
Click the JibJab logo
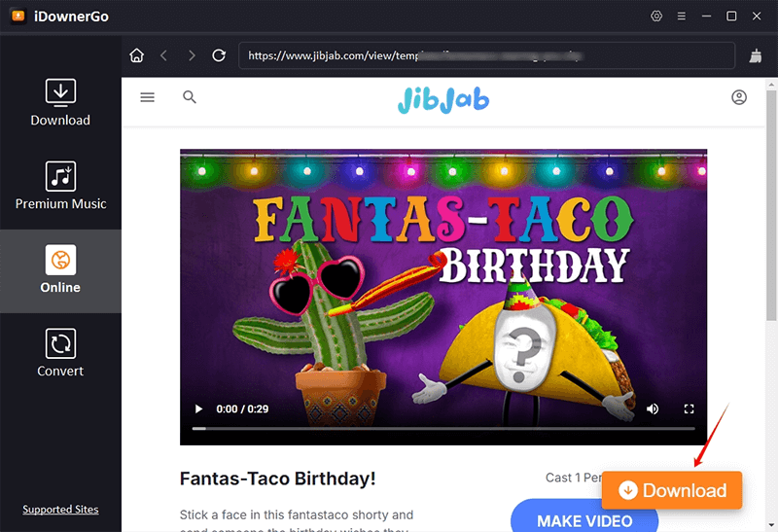coord(443,99)
